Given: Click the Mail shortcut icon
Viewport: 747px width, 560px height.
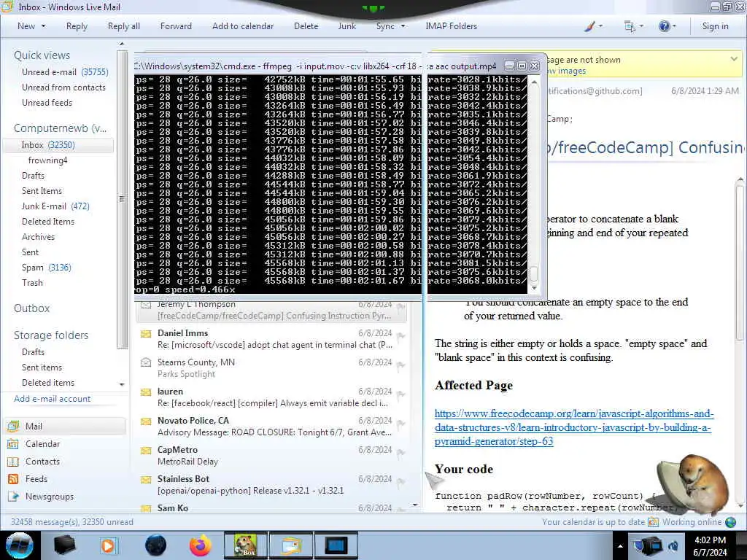Looking at the screenshot, I should tap(13, 426).
